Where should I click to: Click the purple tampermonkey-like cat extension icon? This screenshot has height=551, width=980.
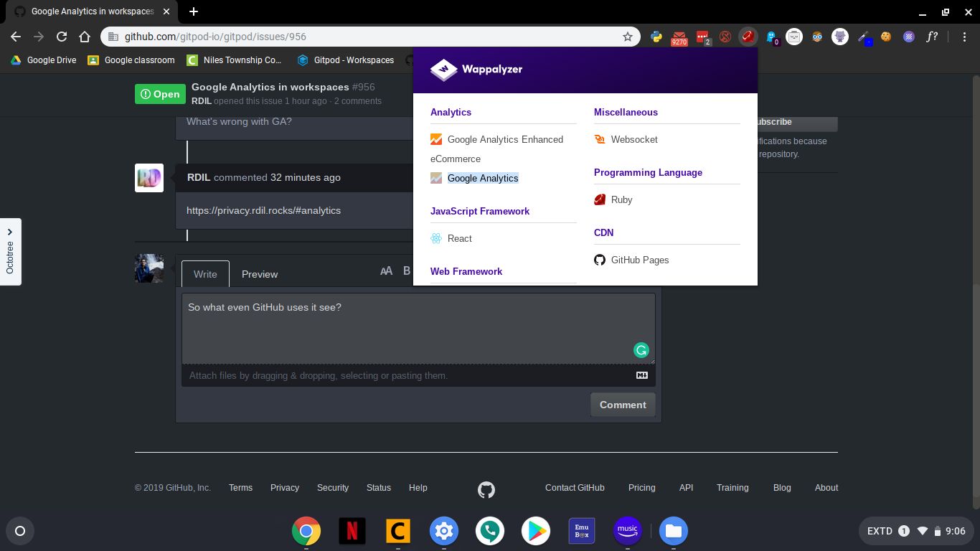tap(840, 37)
